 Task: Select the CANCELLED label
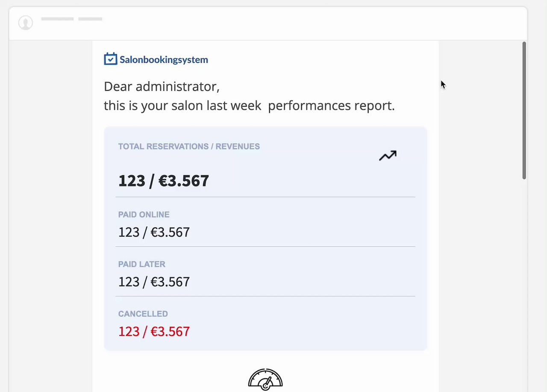[143, 314]
